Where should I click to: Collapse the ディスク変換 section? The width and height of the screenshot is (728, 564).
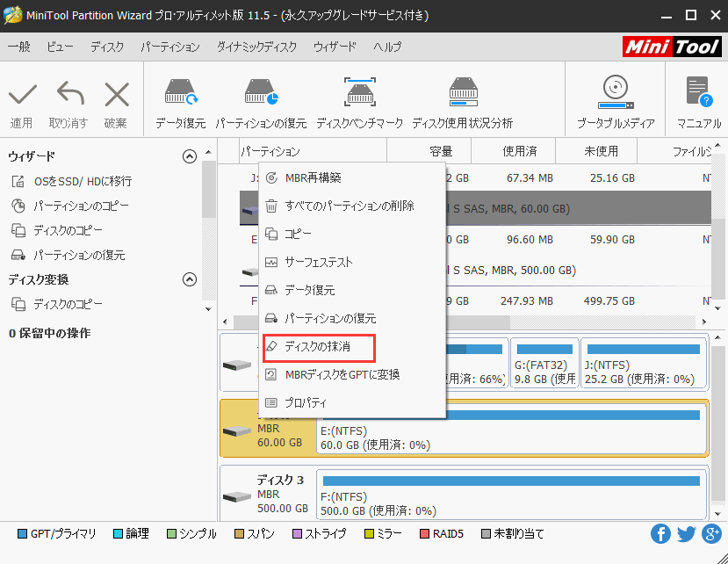point(189,279)
